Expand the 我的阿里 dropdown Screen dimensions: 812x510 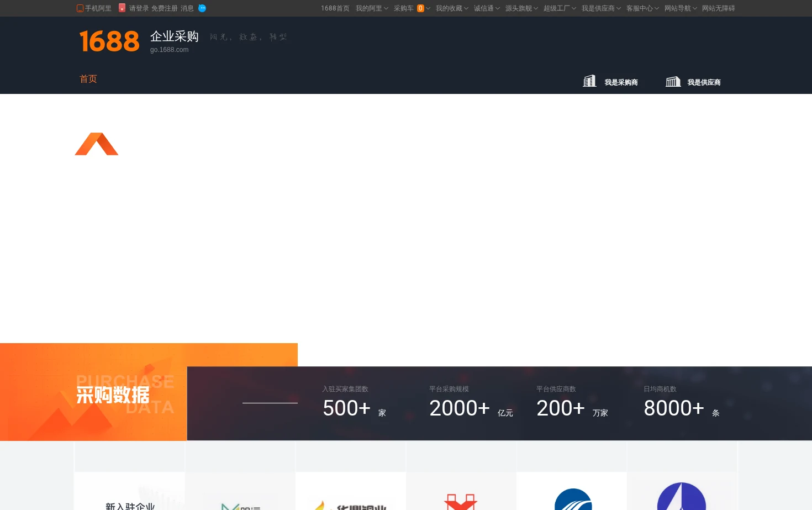click(x=372, y=8)
